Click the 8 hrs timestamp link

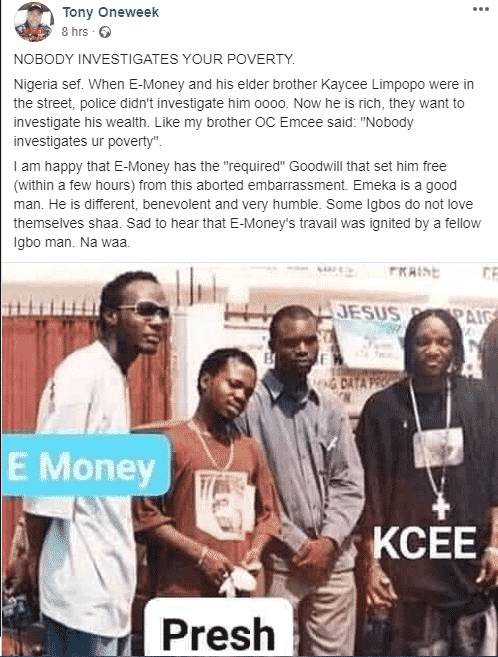tap(75, 32)
